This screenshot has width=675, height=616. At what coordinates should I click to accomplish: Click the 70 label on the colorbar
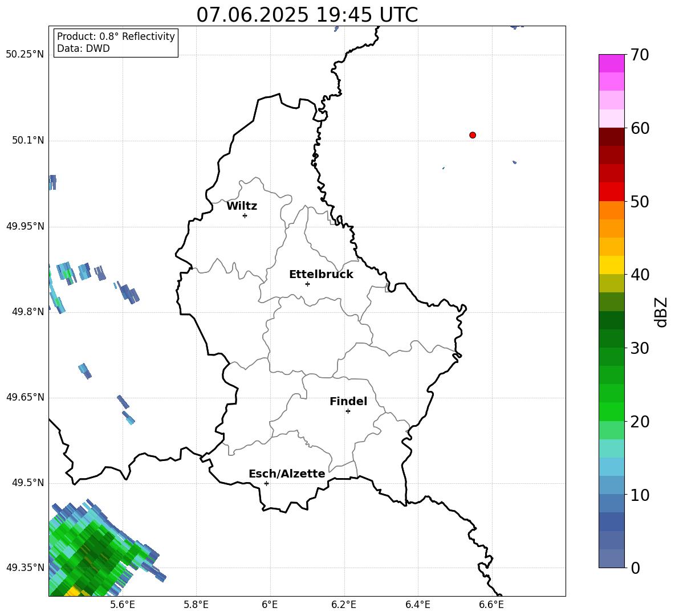click(x=640, y=55)
